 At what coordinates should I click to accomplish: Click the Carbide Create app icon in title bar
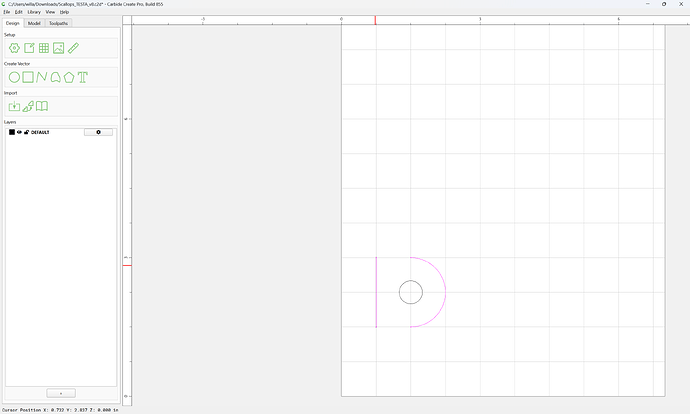[x=4, y=4]
